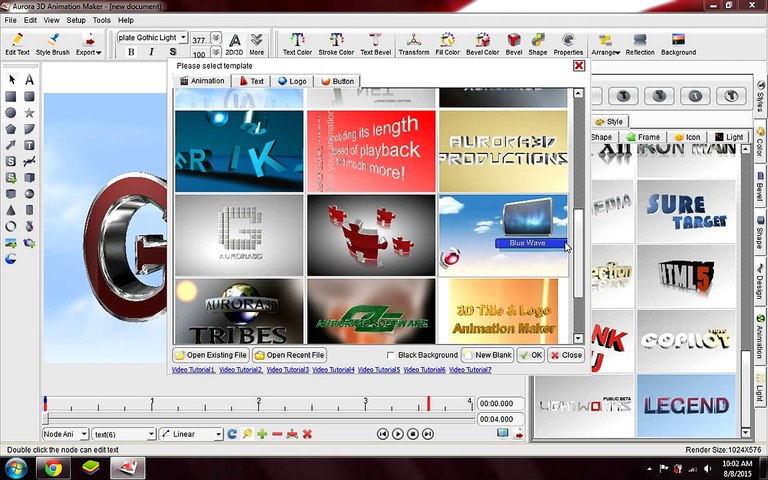Select the LEGEND style thumbnail

686,406
